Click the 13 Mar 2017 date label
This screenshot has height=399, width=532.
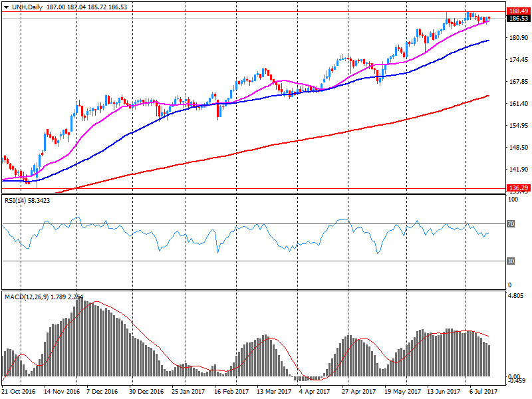pos(274,392)
